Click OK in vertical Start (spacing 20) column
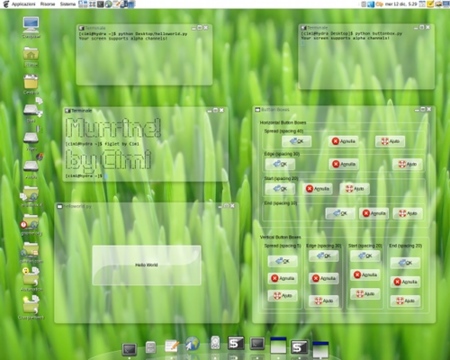 365,256
